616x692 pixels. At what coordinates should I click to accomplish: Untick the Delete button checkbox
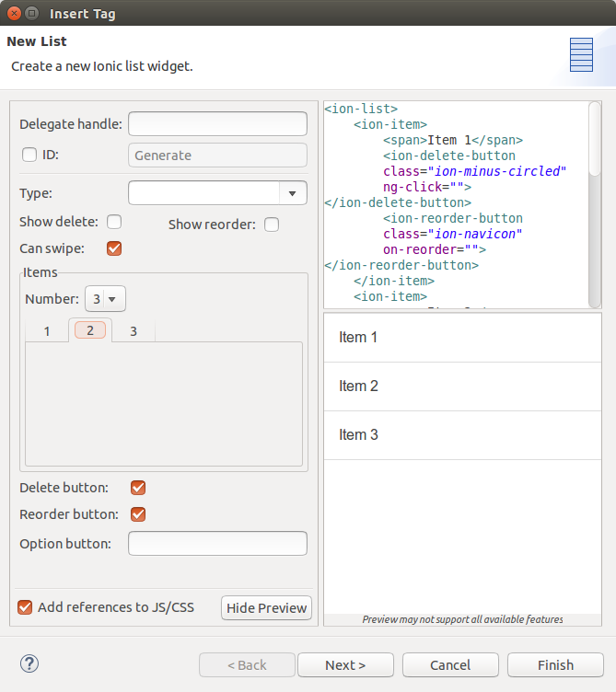[x=138, y=488]
